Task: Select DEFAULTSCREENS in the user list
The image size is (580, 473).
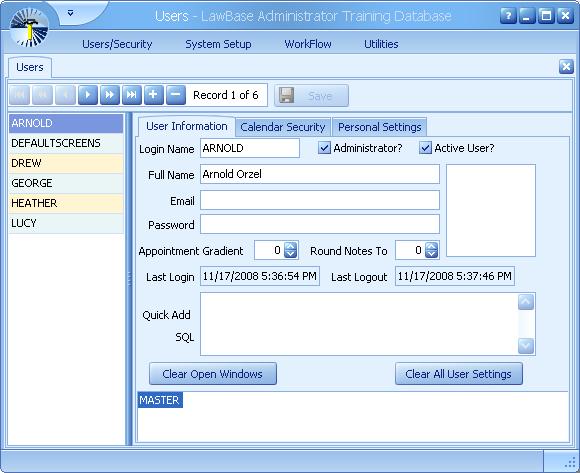Action: pyautogui.click(x=66, y=143)
